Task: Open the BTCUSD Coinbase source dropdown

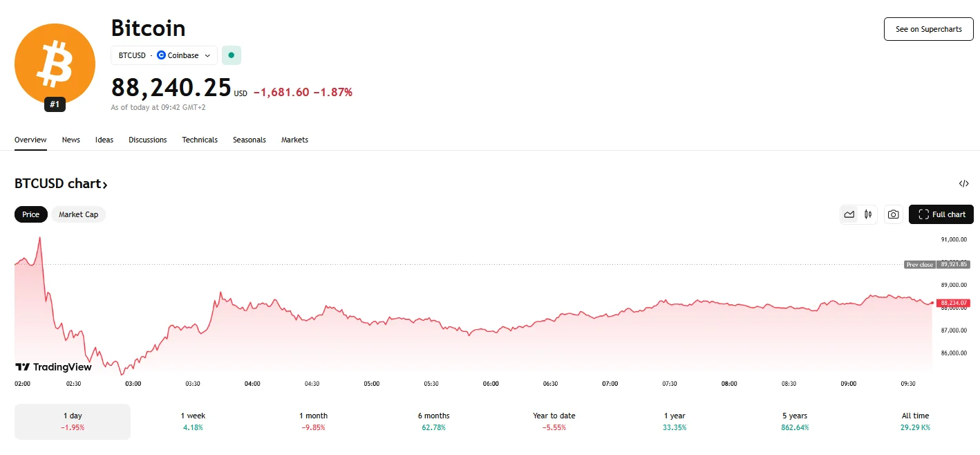Action: pyautogui.click(x=164, y=55)
